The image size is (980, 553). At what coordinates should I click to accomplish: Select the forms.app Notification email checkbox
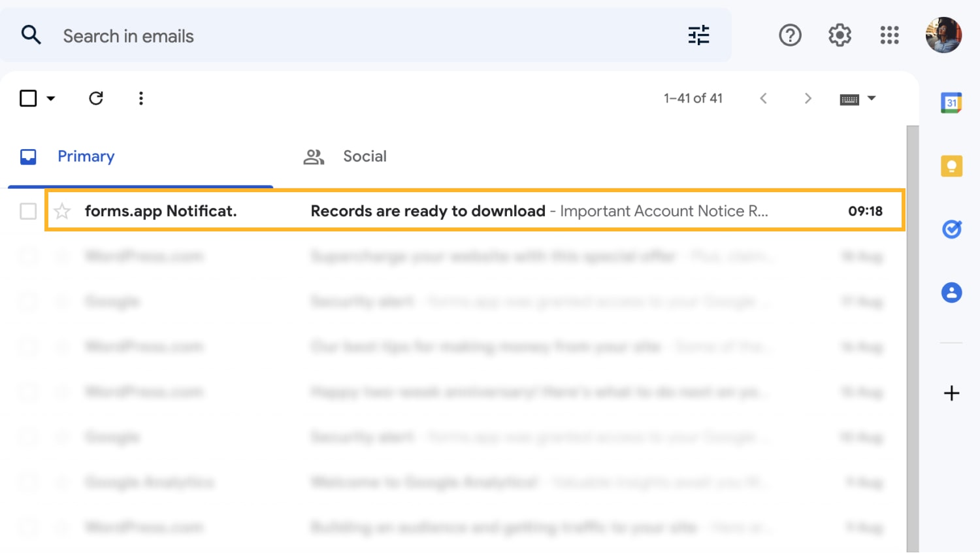click(28, 210)
